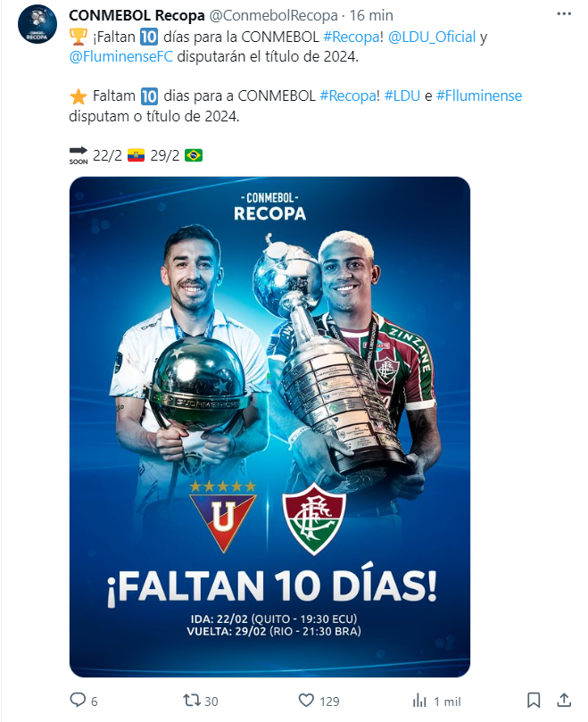The height and width of the screenshot is (722, 588).
Task: Click the CONMEBOL Recopa account name
Action: [x=137, y=15]
